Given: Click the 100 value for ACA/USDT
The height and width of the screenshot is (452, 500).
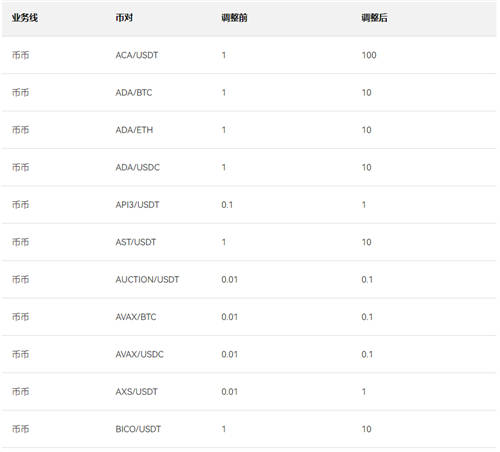Looking at the screenshot, I should pyautogui.click(x=369, y=55).
